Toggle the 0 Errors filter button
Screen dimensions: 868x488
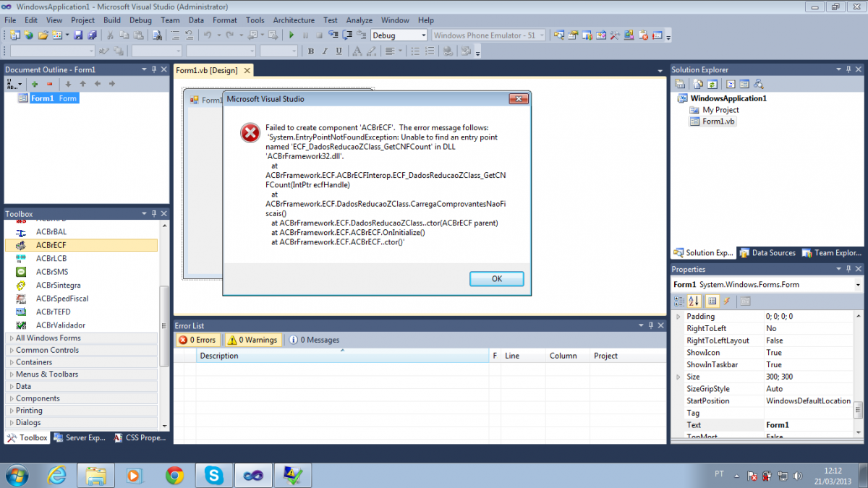tap(197, 340)
